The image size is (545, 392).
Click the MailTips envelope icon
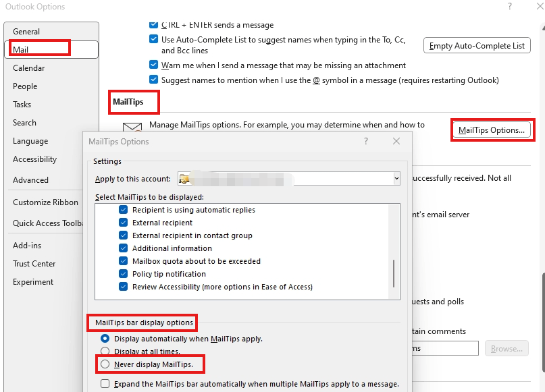(x=132, y=127)
